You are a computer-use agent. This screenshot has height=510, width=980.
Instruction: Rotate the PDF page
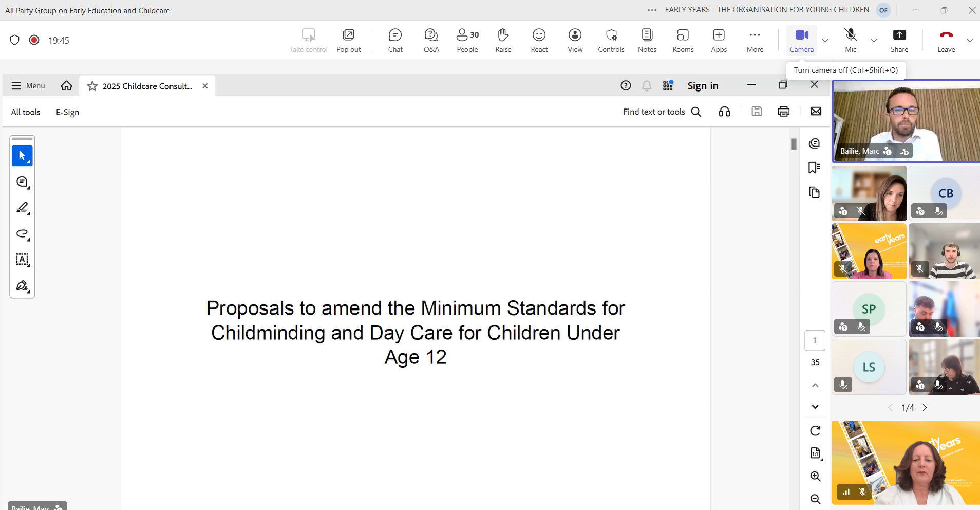pyautogui.click(x=815, y=431)
